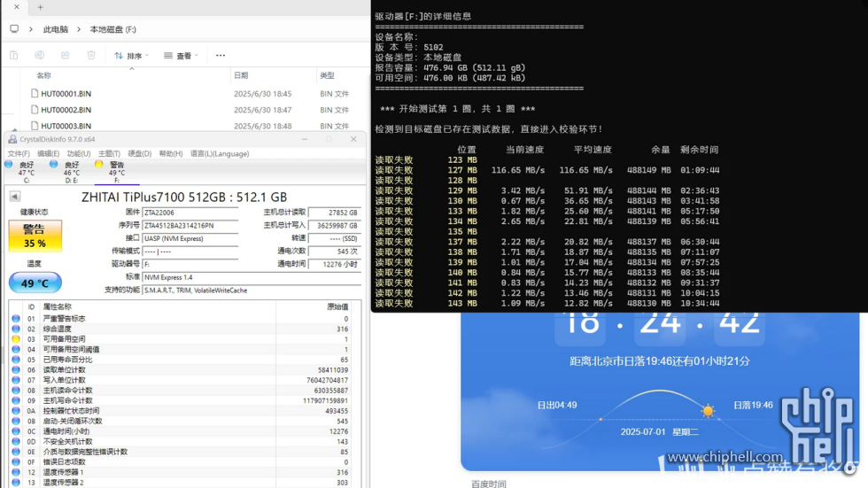The height and width of the screenshot is (488, 868).
Task: Open the 功能(U) menu in CrystalDiskInfo
Action: coord(79,154)
